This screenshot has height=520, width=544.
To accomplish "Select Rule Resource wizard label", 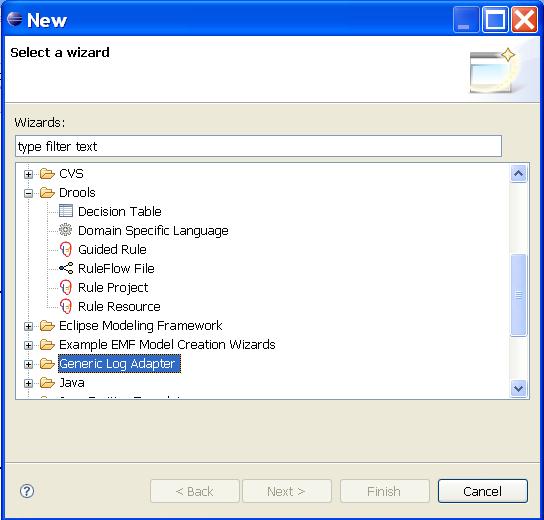I will [119, 307].
